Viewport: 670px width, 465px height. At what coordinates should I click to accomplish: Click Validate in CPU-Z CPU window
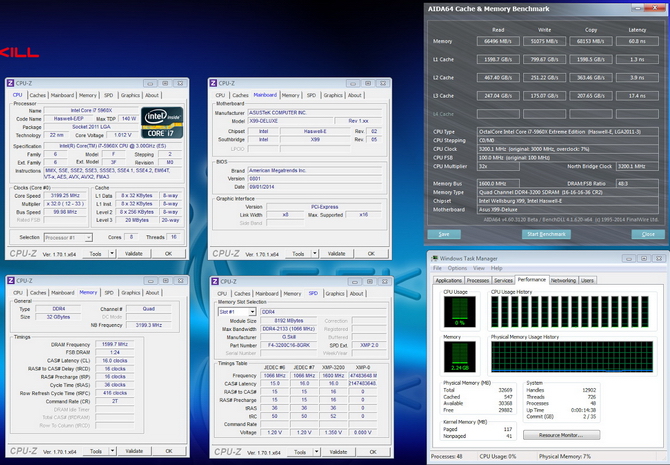[x=134, y=253]
